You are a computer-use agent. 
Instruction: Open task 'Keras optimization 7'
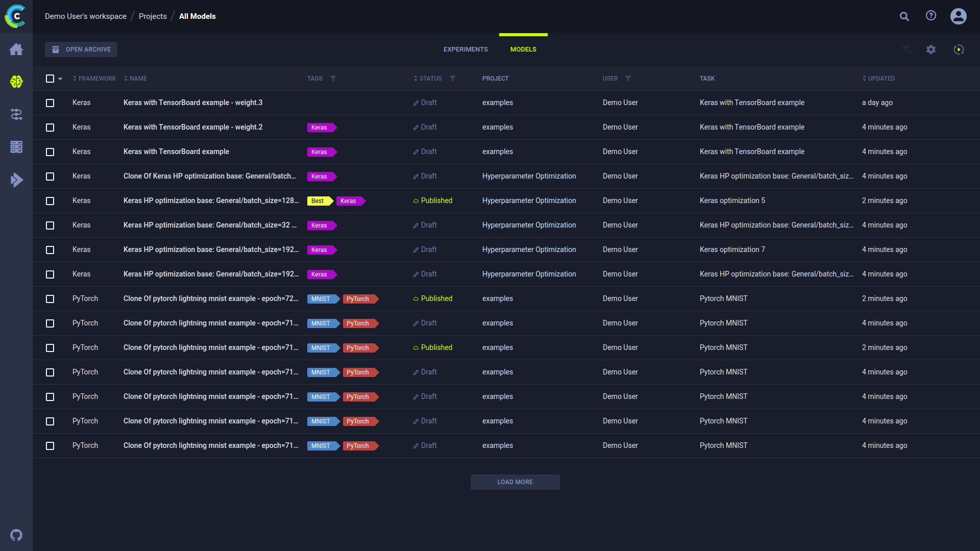tap(732, 249)
